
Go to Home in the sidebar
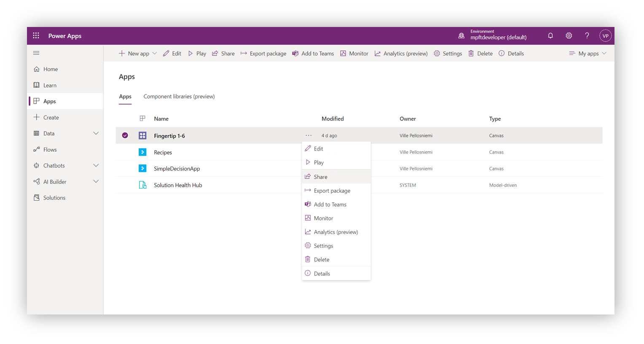click(65, 69)
